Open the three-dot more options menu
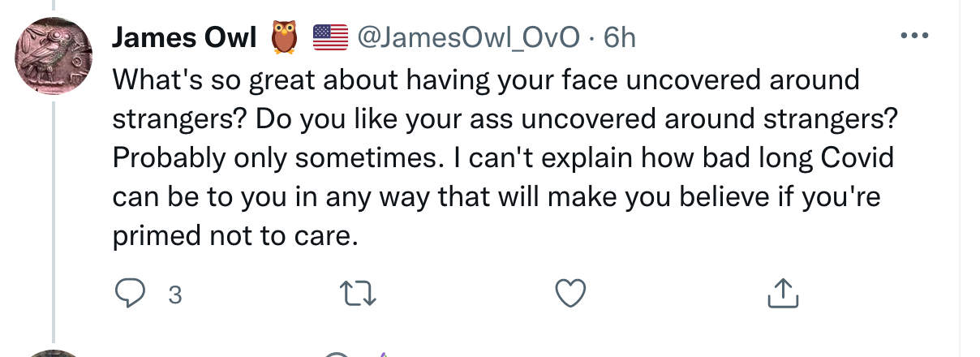 point(914,37)
